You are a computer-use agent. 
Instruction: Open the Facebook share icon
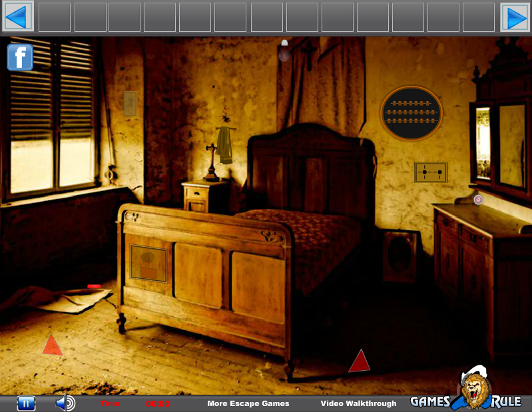[x=20, y=57]
